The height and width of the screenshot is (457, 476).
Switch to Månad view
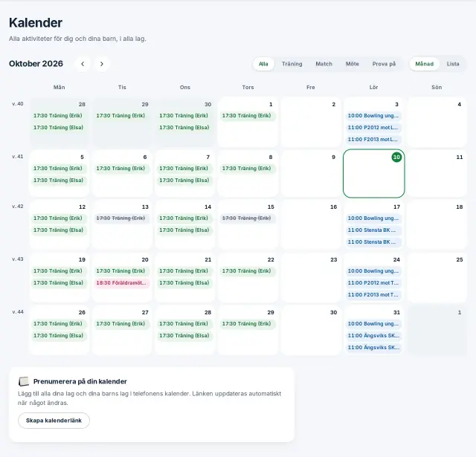424,64
